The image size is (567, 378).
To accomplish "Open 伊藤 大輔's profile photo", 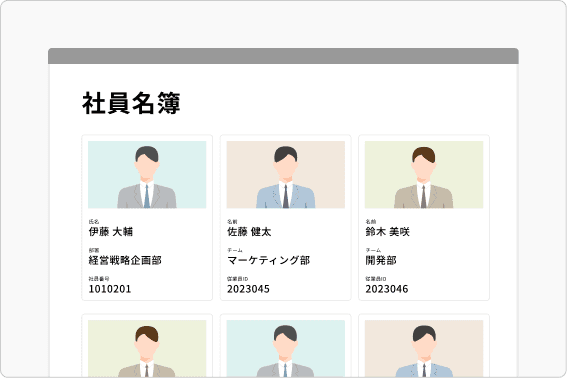I will click(147, 175).
